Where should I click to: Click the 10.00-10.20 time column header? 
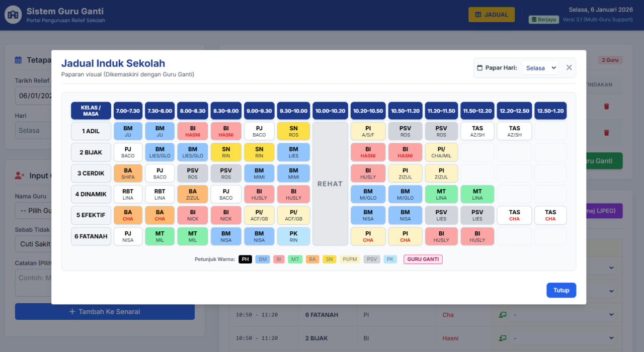pos(330,111)
